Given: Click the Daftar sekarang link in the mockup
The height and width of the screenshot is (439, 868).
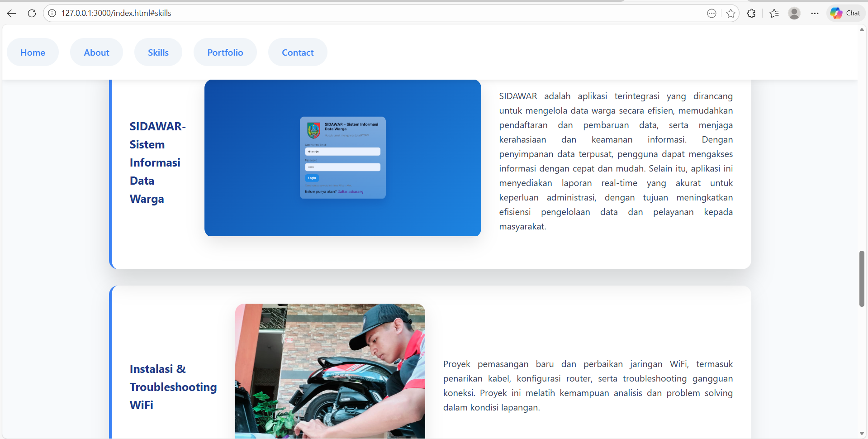Looking at the screenshot, I should tap(351, 191).
